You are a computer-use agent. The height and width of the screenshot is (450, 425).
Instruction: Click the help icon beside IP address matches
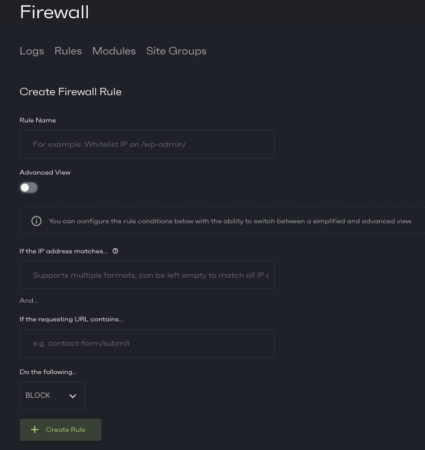(115, 251)
